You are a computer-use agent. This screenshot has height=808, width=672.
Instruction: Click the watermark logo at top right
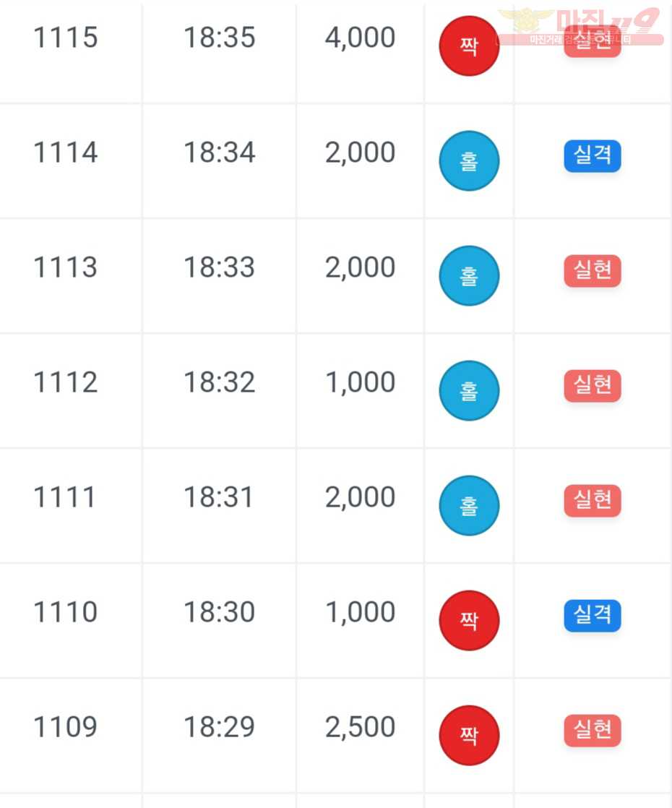[x=580, y=26]
